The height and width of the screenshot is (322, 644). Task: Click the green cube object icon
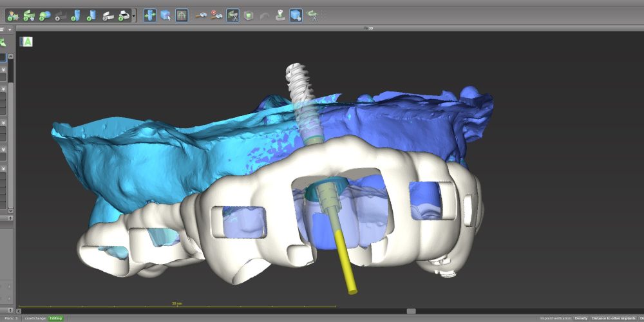(x=248, y=15)
